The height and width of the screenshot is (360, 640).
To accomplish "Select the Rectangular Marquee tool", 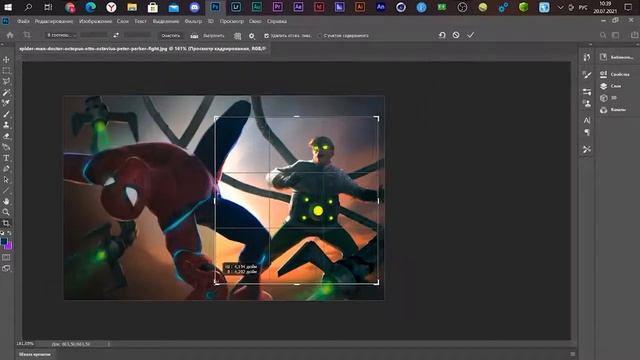I will (x=6, y=71).
